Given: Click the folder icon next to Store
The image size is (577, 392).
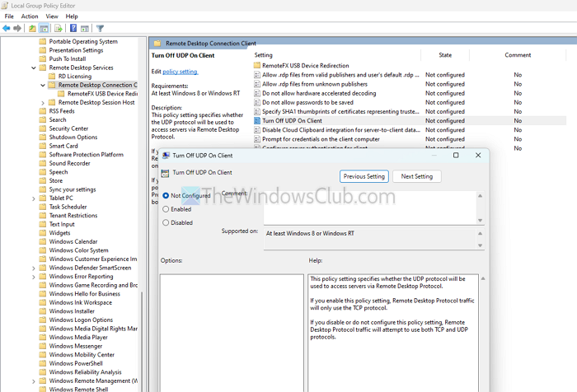Looking at the screenshot, I should 43,180.
